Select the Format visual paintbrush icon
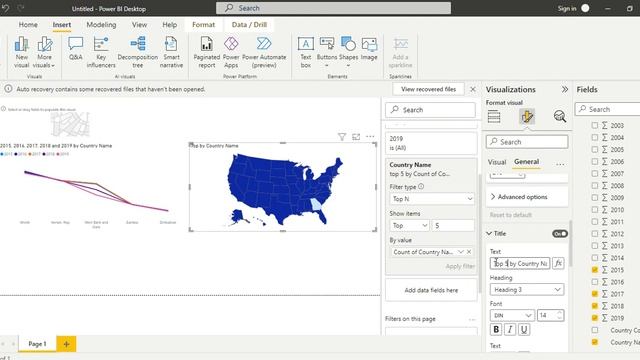 (x=527, y=117)
